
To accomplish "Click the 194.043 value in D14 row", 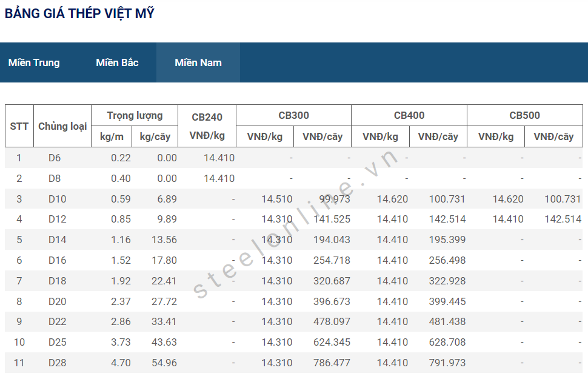I will pyautogui.click(x=332, y=240).
